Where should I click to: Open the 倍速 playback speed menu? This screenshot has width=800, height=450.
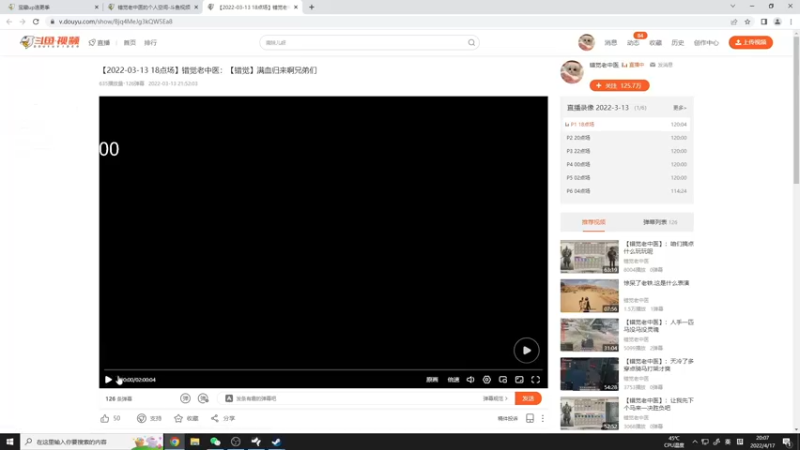pos(453,380)
